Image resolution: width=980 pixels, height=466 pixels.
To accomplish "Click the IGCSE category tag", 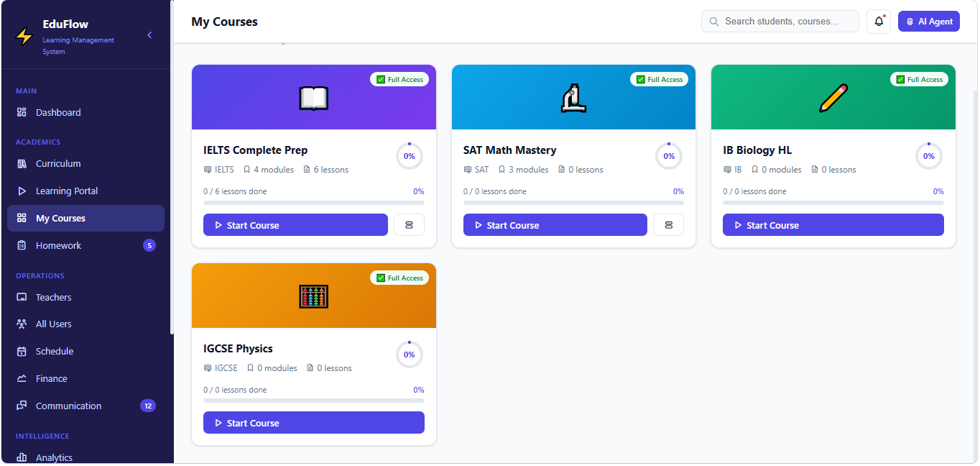I will click(221, 368).
